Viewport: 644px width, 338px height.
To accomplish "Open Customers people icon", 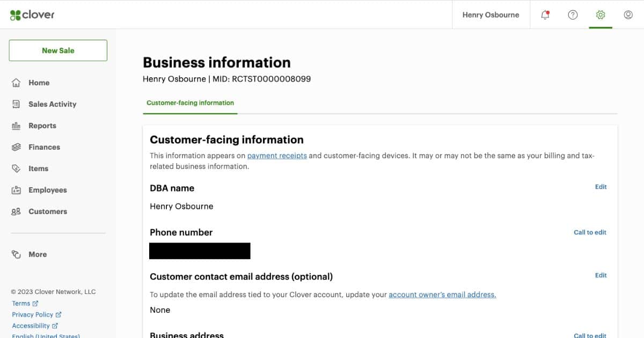I will (x=16, y=211).
